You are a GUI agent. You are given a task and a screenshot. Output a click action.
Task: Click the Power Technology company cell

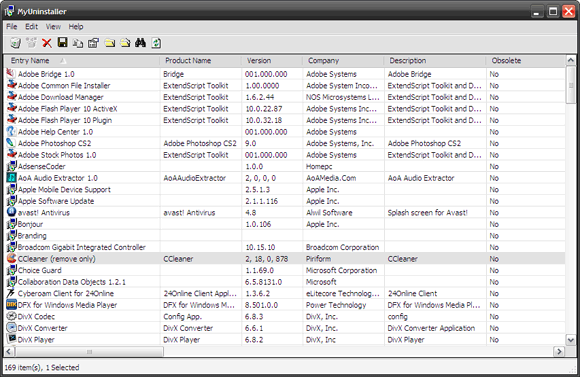pos(336,305)
